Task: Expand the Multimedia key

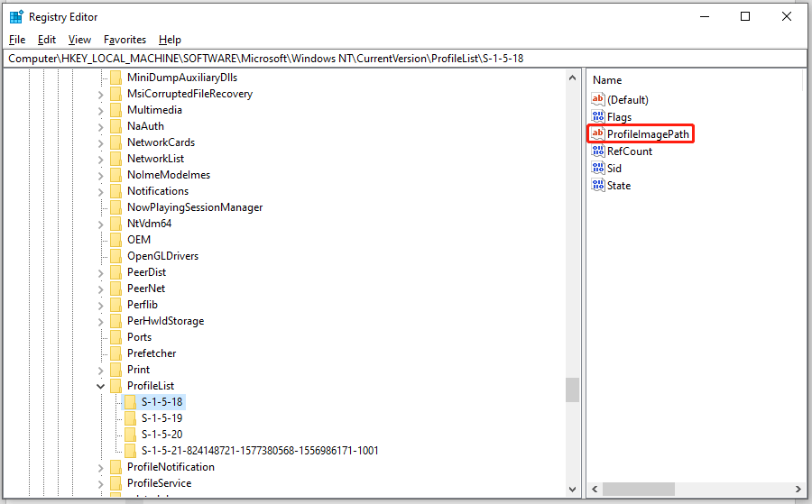Action: [x=101, y=111]
